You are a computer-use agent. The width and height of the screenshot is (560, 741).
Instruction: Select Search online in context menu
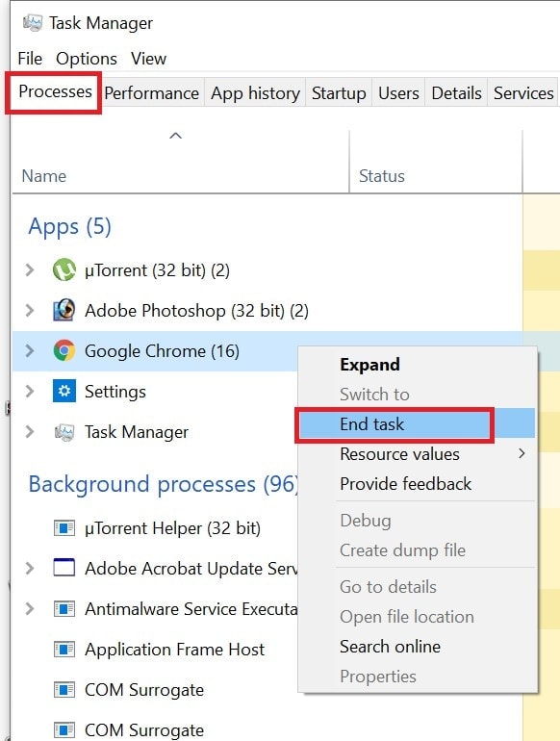point(418,646)
